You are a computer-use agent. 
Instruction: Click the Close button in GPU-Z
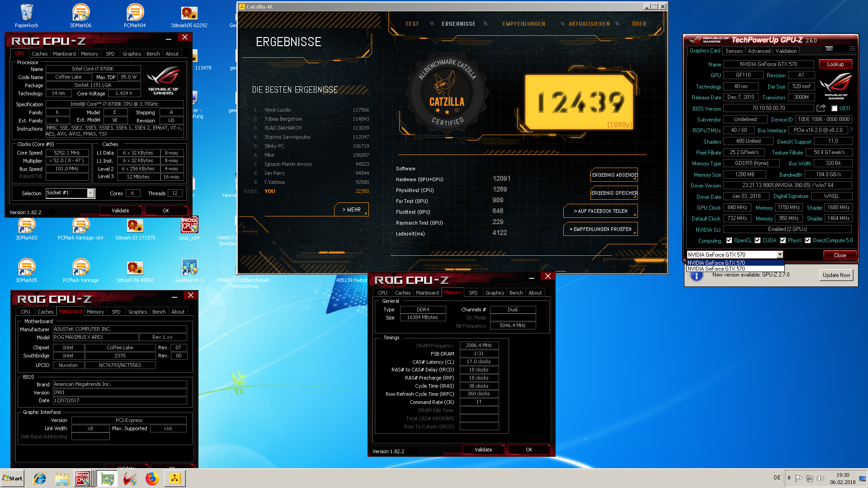coord(840,255)
